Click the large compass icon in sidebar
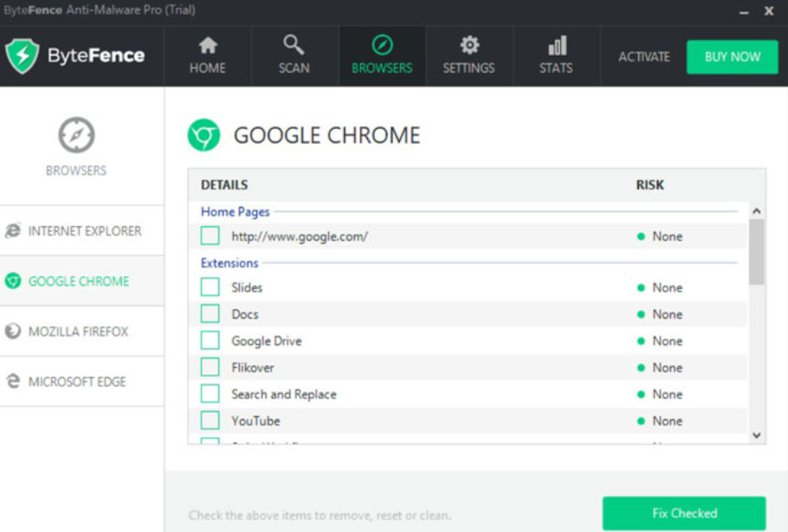 tap(76, 135)
